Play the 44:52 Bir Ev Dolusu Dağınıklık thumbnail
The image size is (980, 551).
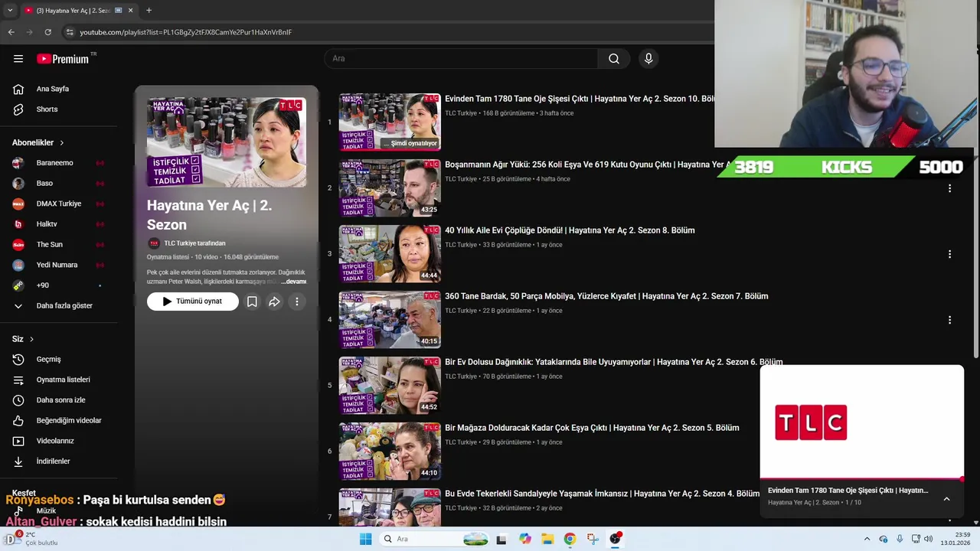(x=390, y=385)
